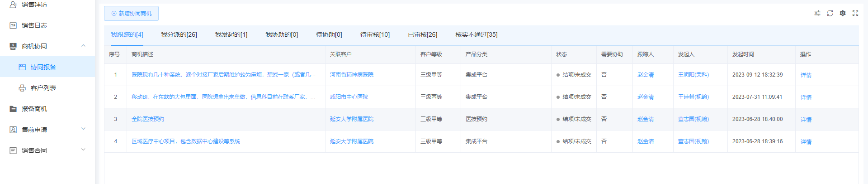Expand the 销售合同 menu chevron

pos(83,150)
